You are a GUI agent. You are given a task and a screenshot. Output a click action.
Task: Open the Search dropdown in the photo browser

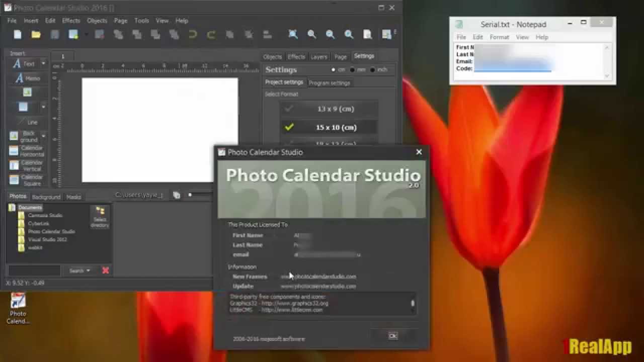click(x=79, y=270)
